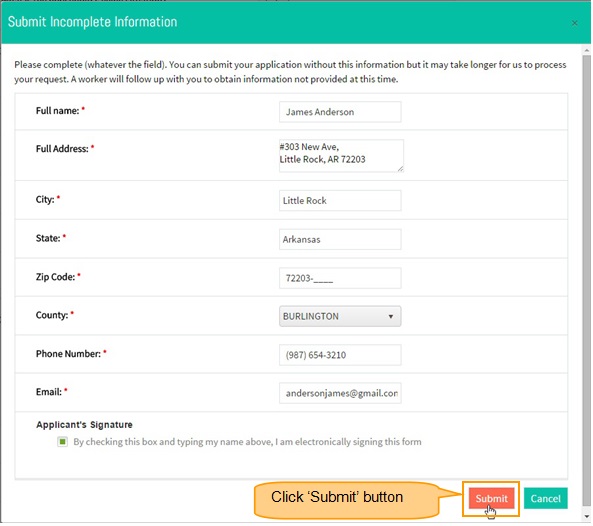Click the Cancel button

545,498
